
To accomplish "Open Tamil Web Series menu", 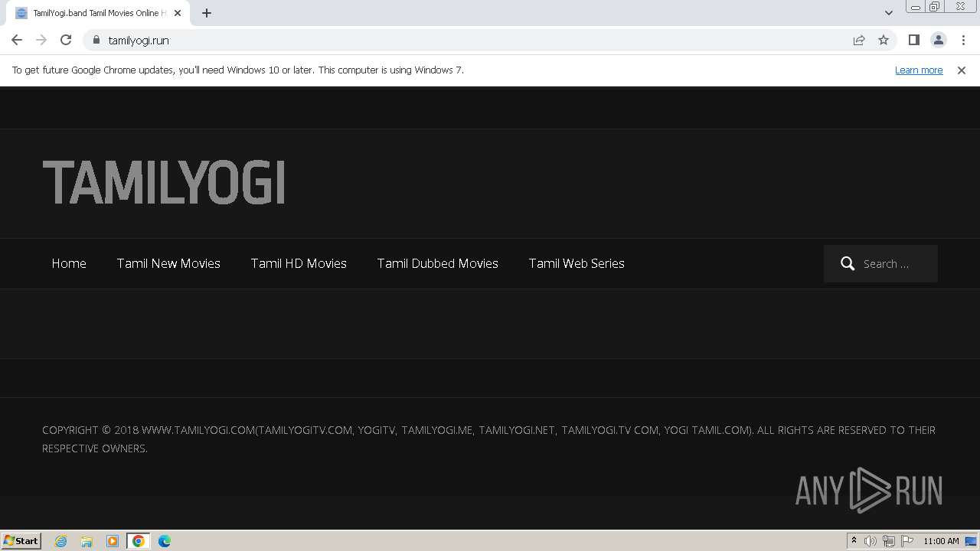I will coord(577,263).
